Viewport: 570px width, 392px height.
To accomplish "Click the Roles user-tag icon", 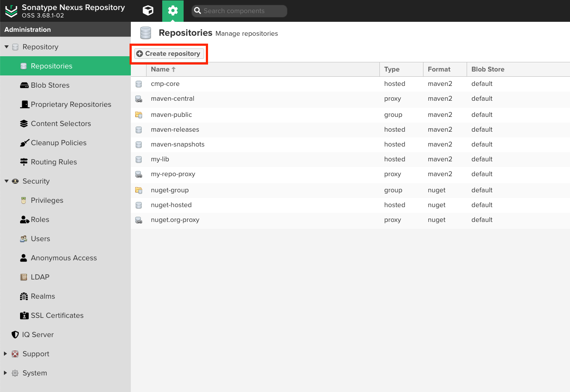I will coord(24,220).
